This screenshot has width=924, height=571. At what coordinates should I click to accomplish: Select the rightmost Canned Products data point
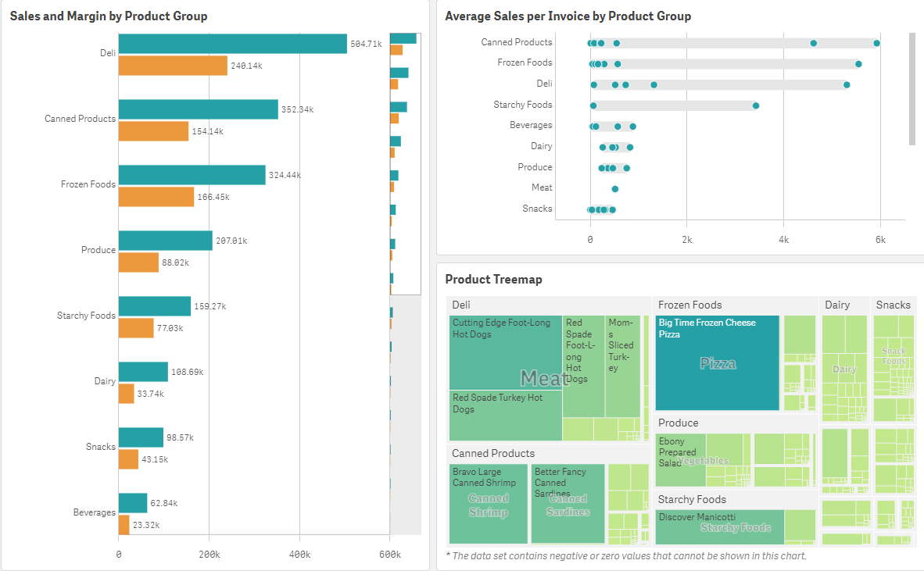[876, 41]
